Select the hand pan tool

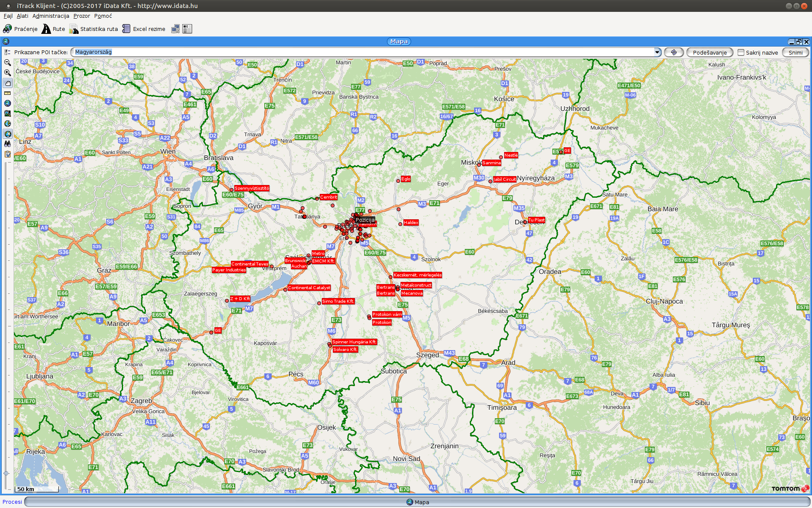[7, 83]
